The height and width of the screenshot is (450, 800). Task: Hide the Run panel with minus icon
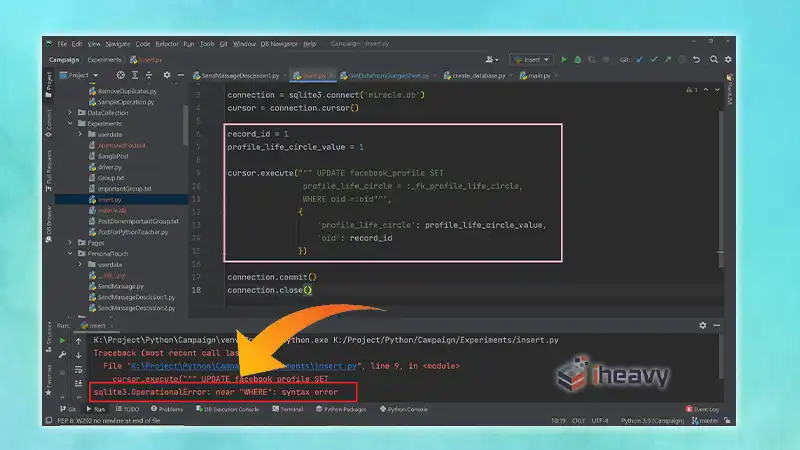tap(717, 325)
